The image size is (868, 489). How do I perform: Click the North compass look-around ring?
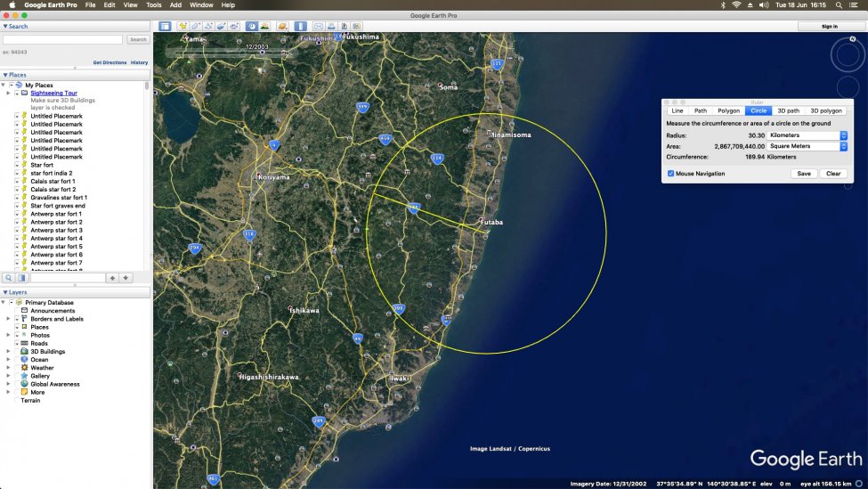coord(847,54)
